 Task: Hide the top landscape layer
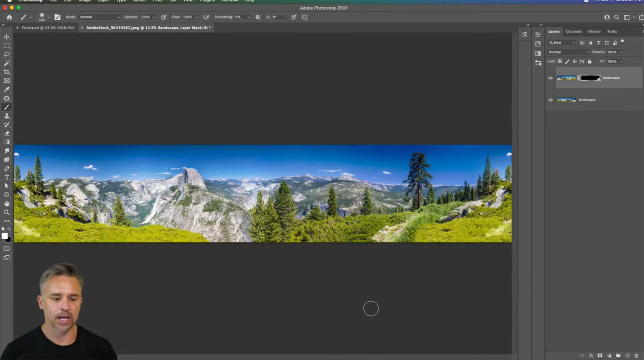click(x=551, y=78)
